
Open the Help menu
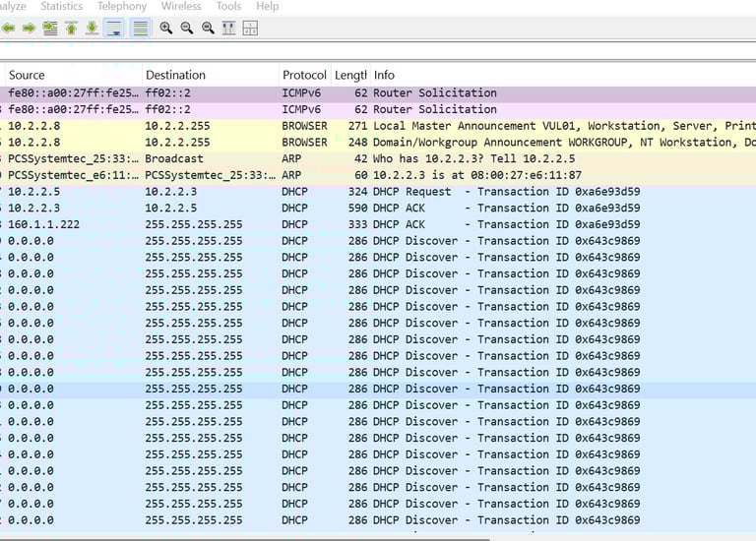point(268,6)
